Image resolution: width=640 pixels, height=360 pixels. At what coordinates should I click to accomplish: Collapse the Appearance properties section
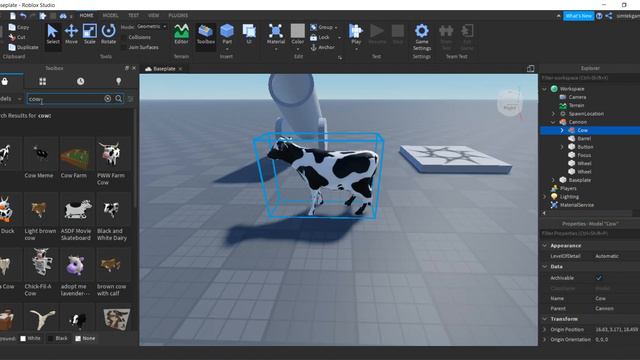544,246
